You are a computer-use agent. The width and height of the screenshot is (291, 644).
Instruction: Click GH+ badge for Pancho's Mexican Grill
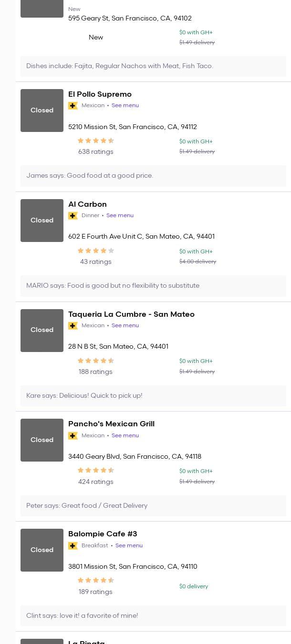tap(73, 436)
